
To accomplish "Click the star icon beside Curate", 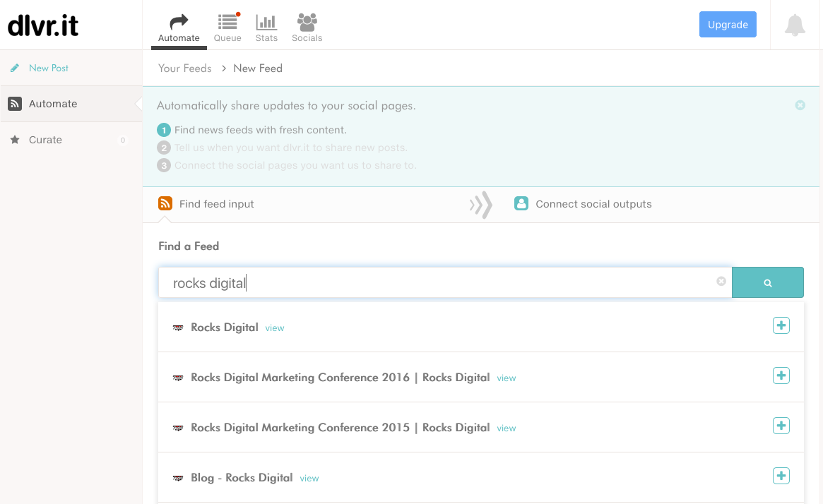I will coord(15,140).
